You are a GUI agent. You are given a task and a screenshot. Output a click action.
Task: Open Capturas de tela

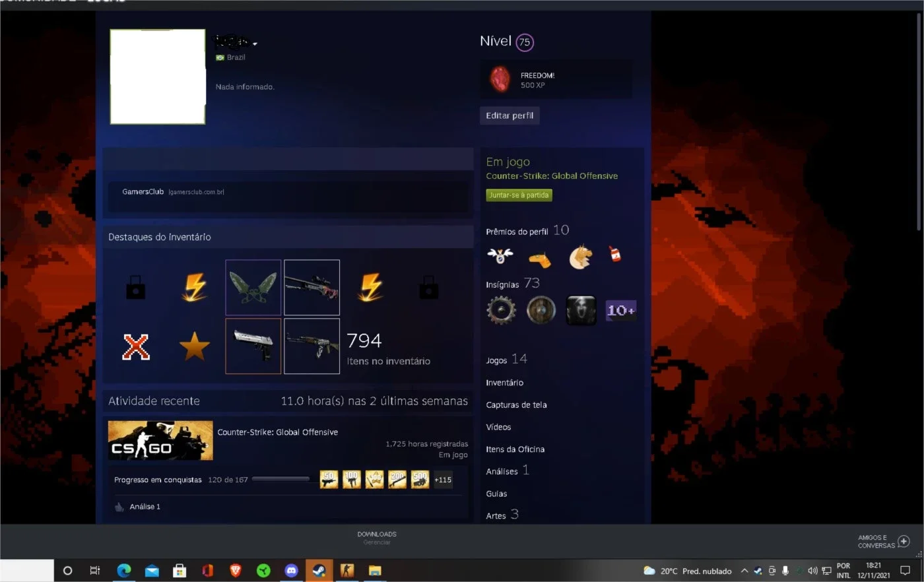517,405
